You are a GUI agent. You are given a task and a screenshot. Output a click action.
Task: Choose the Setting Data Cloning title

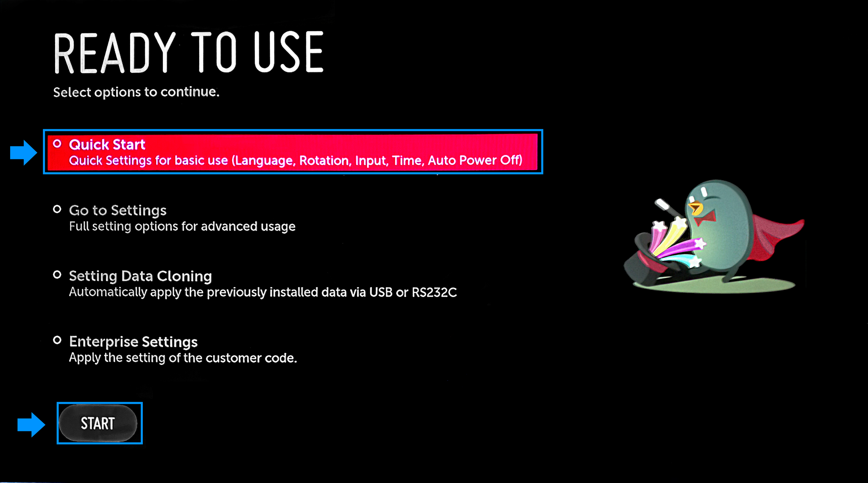tap(140, 276)
